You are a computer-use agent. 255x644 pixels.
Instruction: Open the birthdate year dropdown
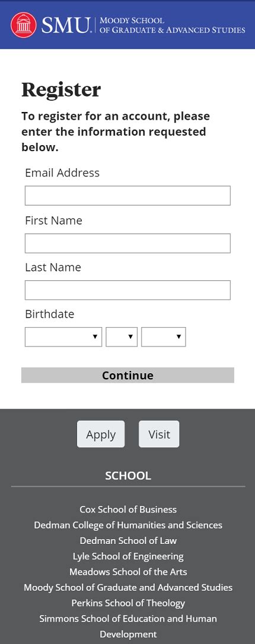point(163,337)
